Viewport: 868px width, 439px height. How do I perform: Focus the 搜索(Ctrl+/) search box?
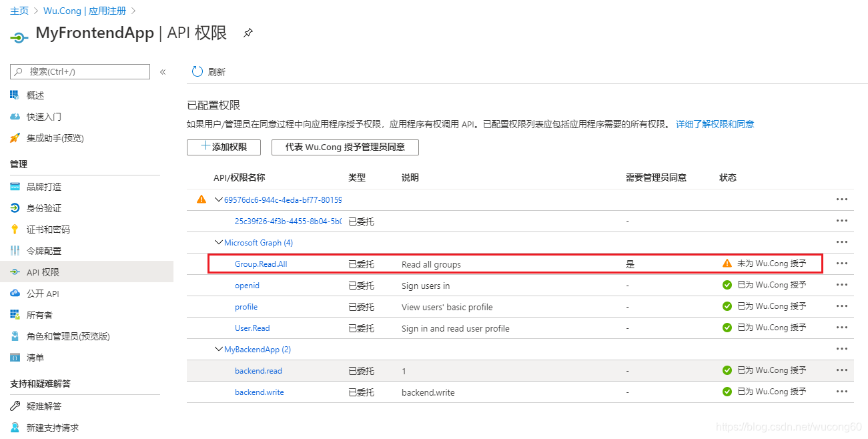[x=80, y=72]
